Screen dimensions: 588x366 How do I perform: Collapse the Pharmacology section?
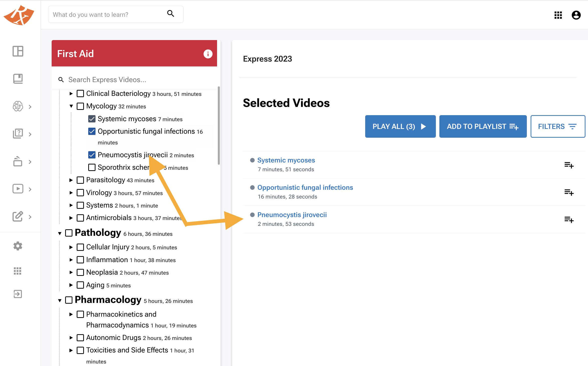coord(60,300)
